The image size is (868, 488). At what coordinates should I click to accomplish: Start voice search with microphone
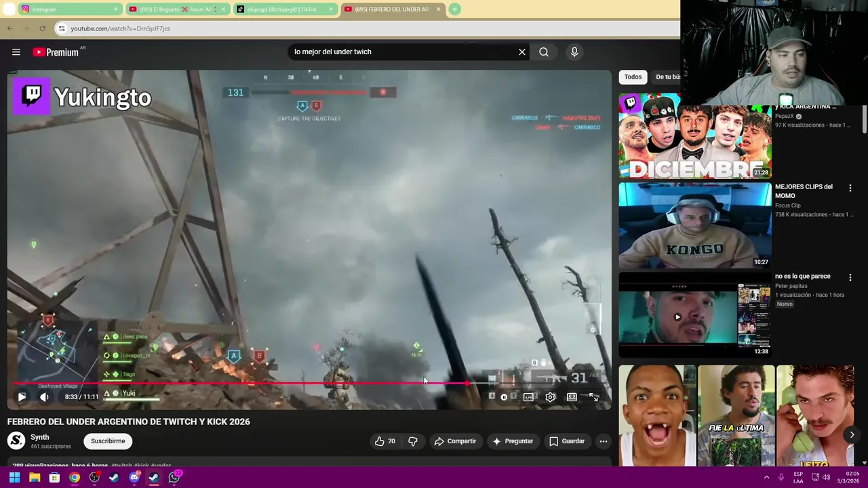(574, 52)
